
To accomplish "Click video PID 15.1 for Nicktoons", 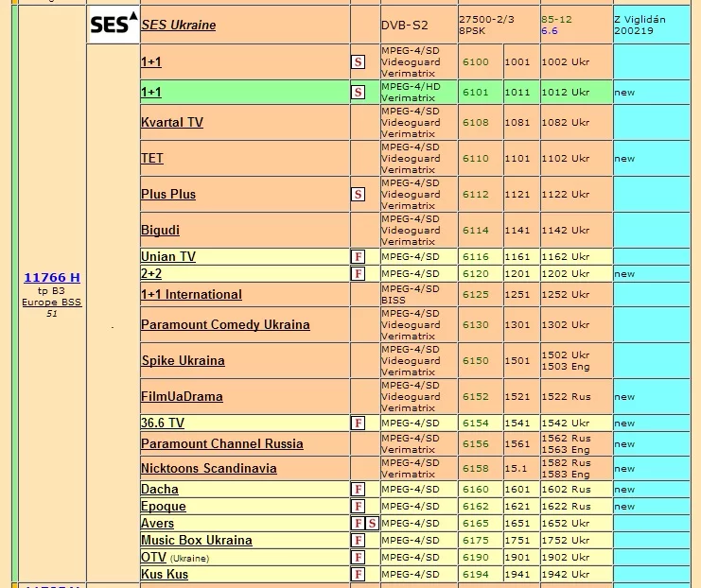I will (x=516, y=468).
